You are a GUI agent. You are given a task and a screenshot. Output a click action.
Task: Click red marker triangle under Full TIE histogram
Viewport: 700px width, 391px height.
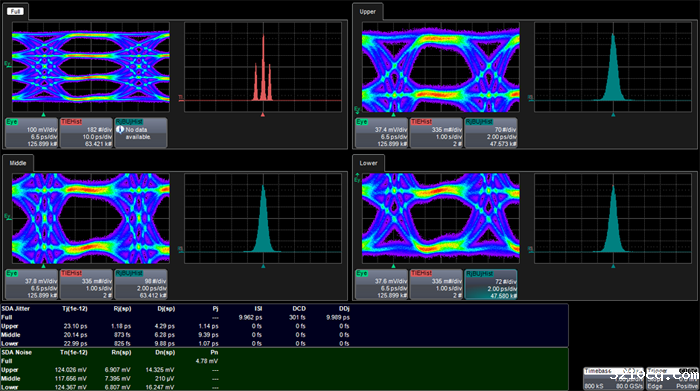click(x=263, y=115)
